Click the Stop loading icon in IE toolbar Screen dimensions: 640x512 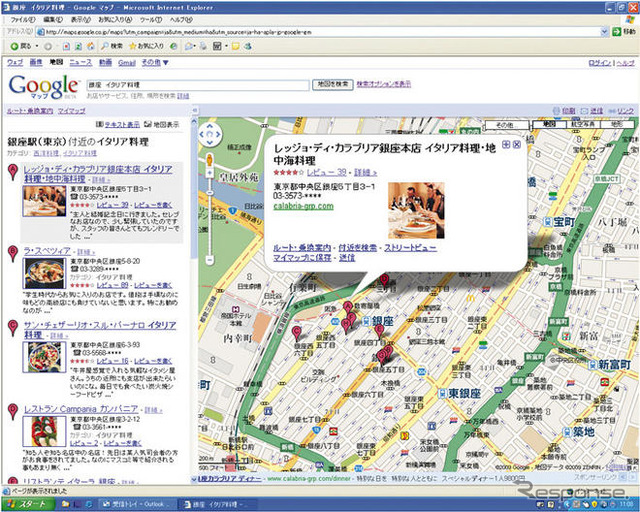click(x=67, y=47)
